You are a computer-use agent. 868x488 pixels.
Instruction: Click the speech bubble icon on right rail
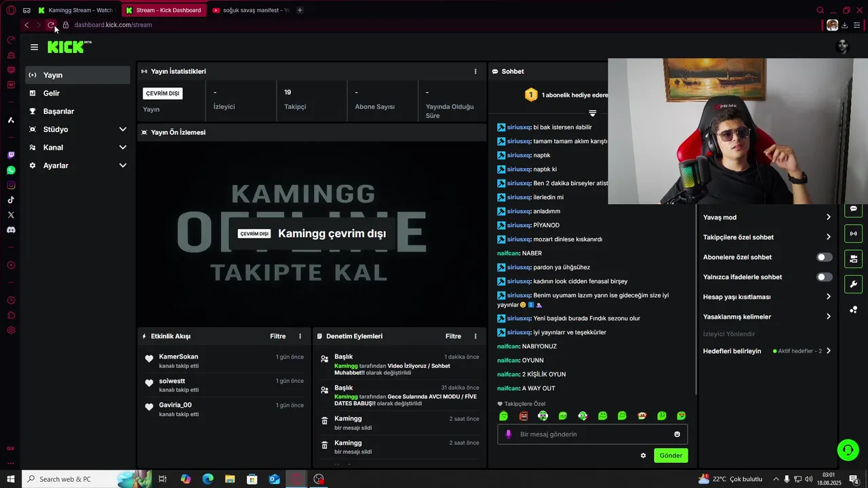[853, 209]
